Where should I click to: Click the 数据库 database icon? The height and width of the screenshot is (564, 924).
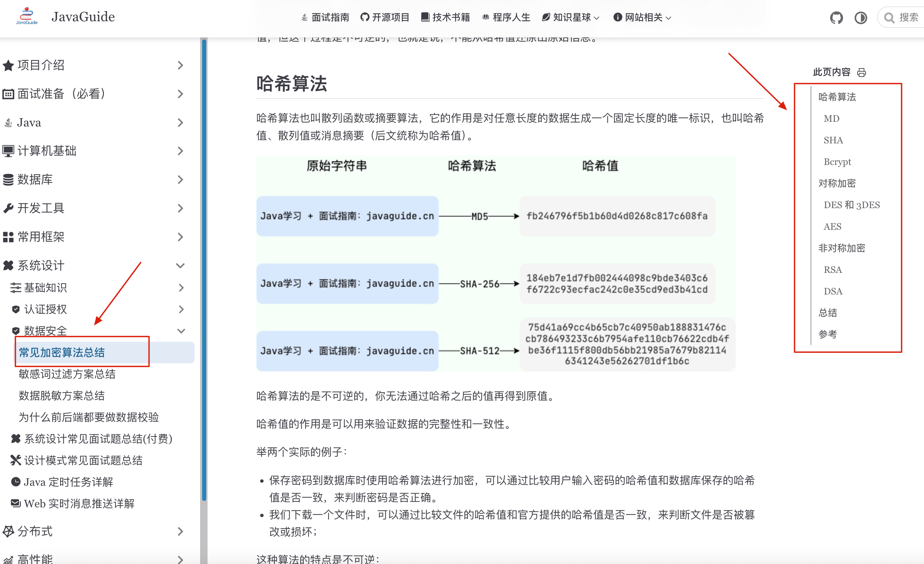tap(8, 179)
